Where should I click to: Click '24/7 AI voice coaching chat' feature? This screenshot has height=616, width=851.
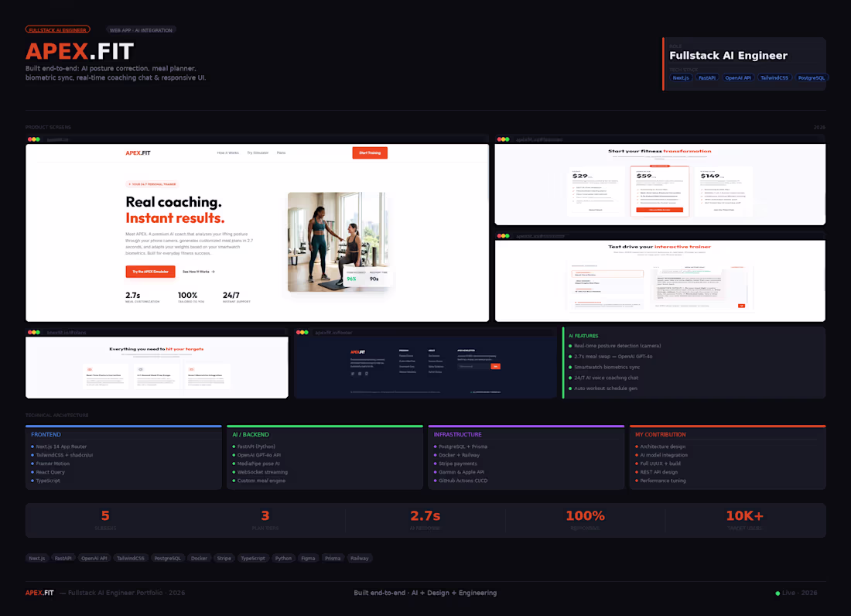(x=607, y=378)
